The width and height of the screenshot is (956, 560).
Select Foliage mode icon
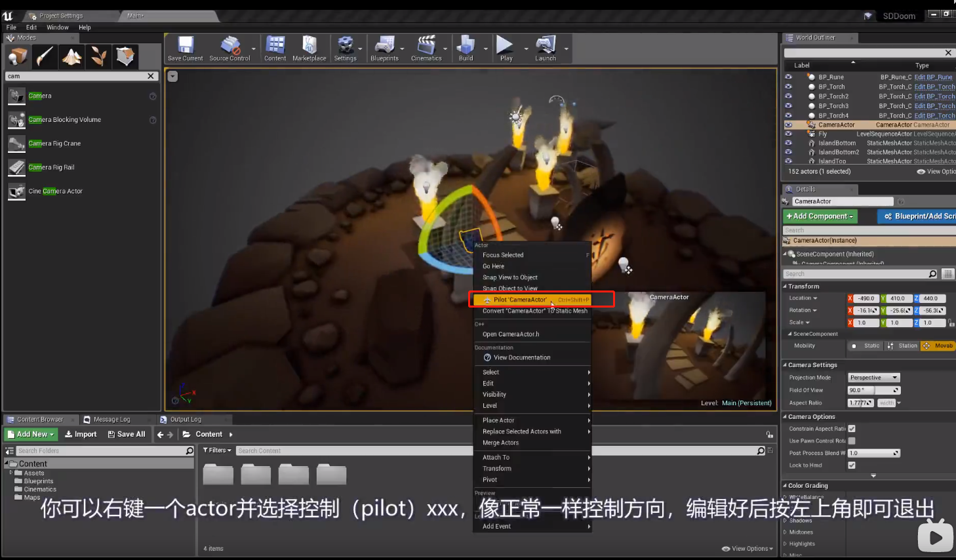98,56
